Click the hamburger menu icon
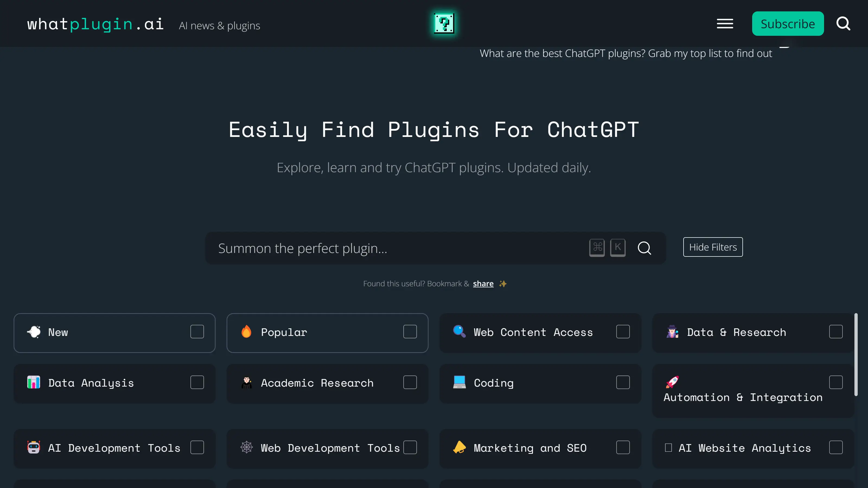The image size is (868, 488). coord(725,23)
